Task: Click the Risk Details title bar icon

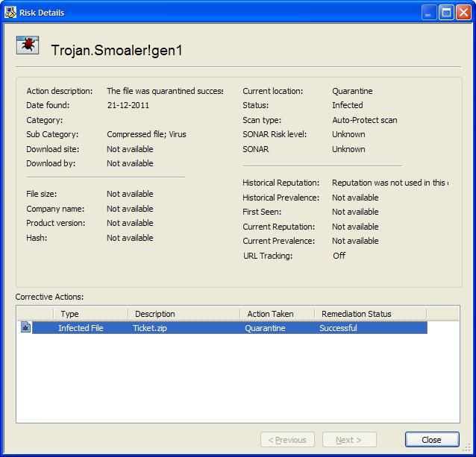Action: [10, 12]
